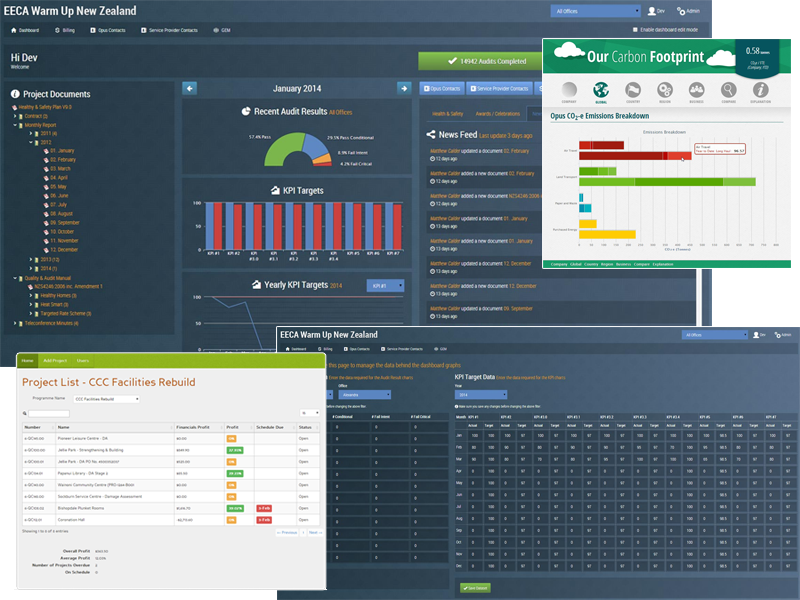Screen dimensions: 800x600
Task: Open Billing in the dashboard navigation bar
Action: pos(65,30)
